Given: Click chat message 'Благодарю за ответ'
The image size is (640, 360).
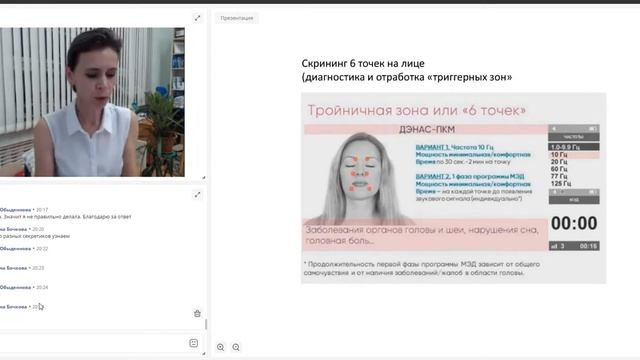Looking at the screenshot, I should coord(107,217).
